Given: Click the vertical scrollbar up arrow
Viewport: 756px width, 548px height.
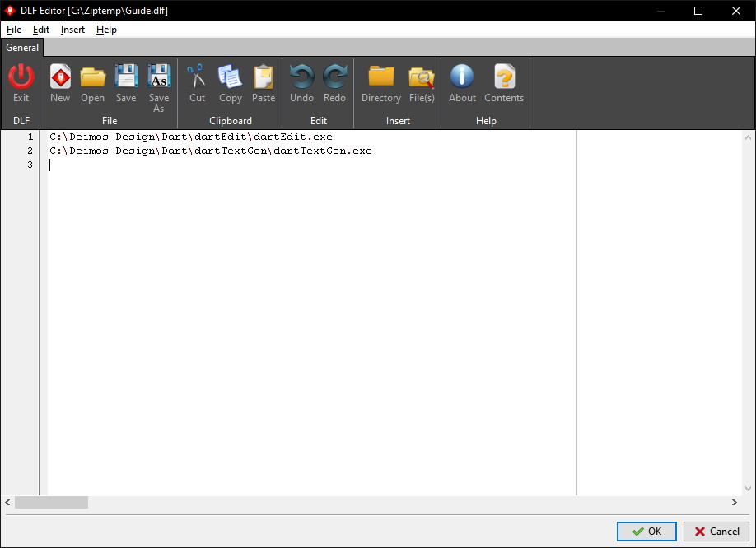Looking at the screenshot, I should [749, 137].
